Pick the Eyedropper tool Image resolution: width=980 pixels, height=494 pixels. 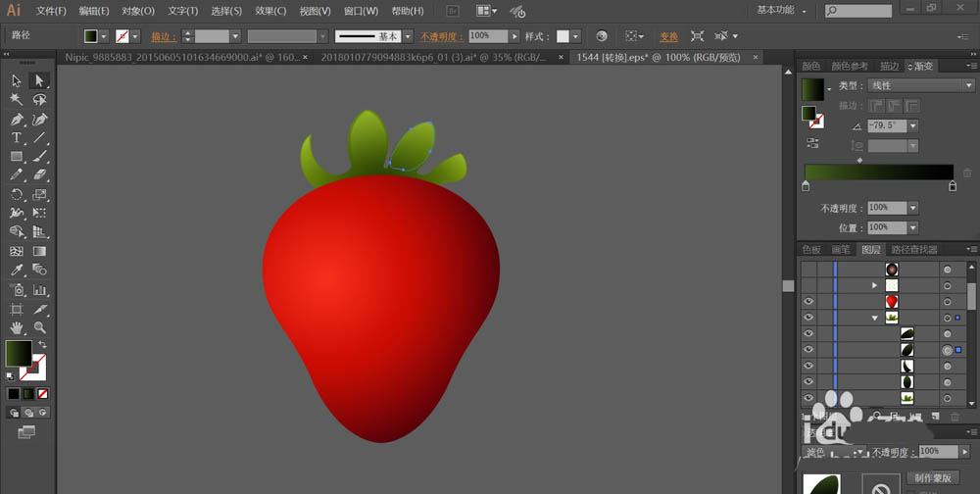click(x=17, y=271)
